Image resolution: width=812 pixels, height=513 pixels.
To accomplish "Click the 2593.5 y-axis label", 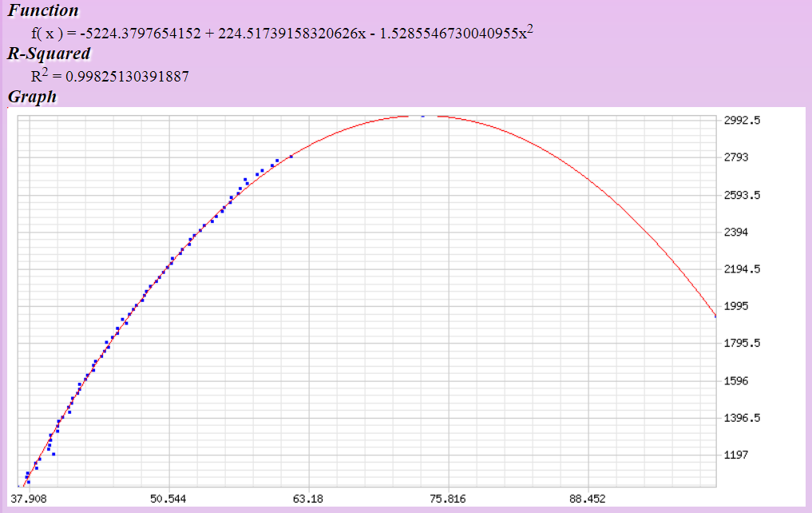I will click(742, 195).
